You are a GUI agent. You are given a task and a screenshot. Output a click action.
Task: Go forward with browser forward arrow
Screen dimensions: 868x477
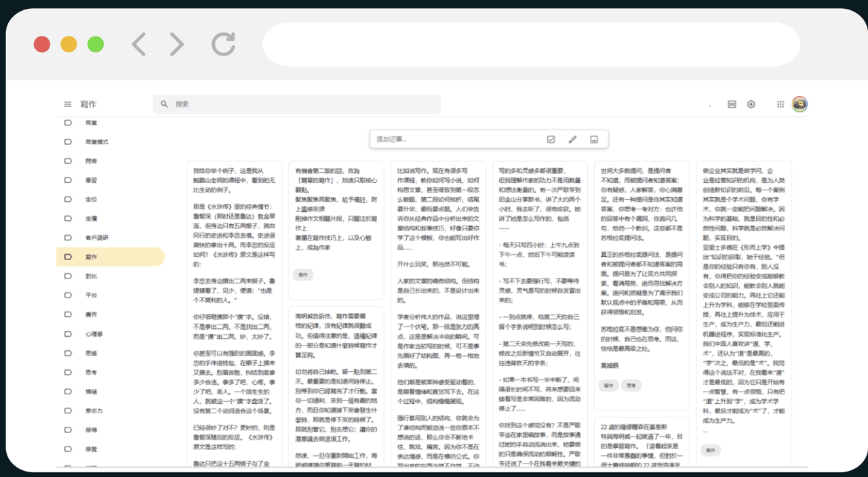coord(176,45)
